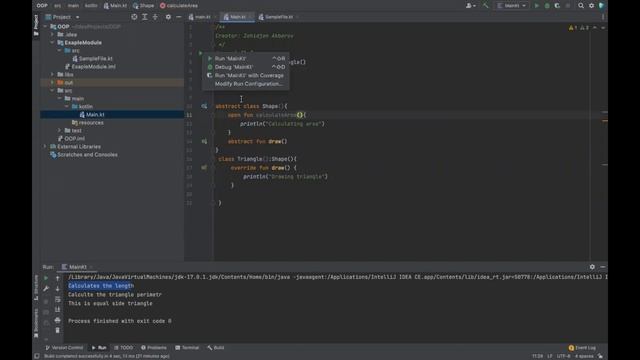This screenshot has width=640, height=360.
Task: Choose Run 'MainKt' with Coverage
Action: pos(246,76)
